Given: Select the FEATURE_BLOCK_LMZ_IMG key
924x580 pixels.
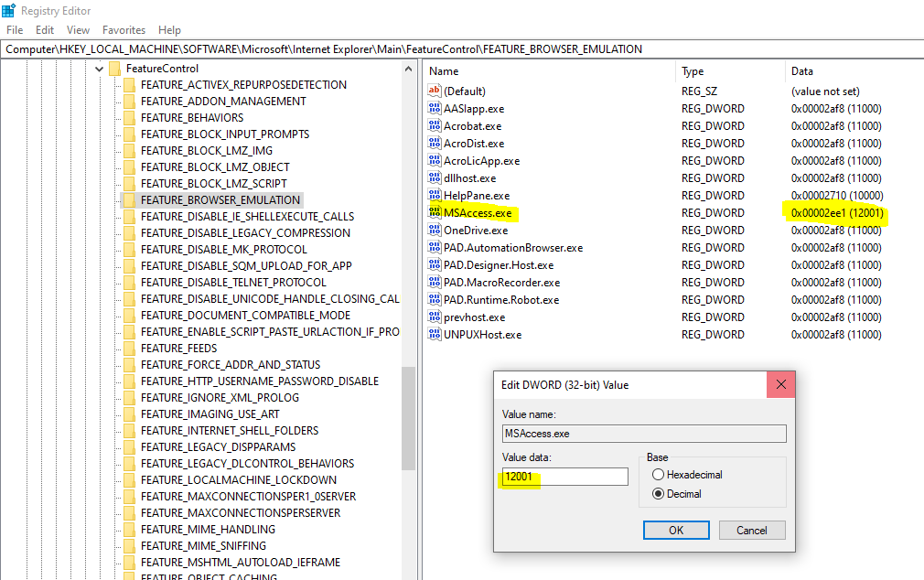Looking at the screenshot, I should click(207, 151).
